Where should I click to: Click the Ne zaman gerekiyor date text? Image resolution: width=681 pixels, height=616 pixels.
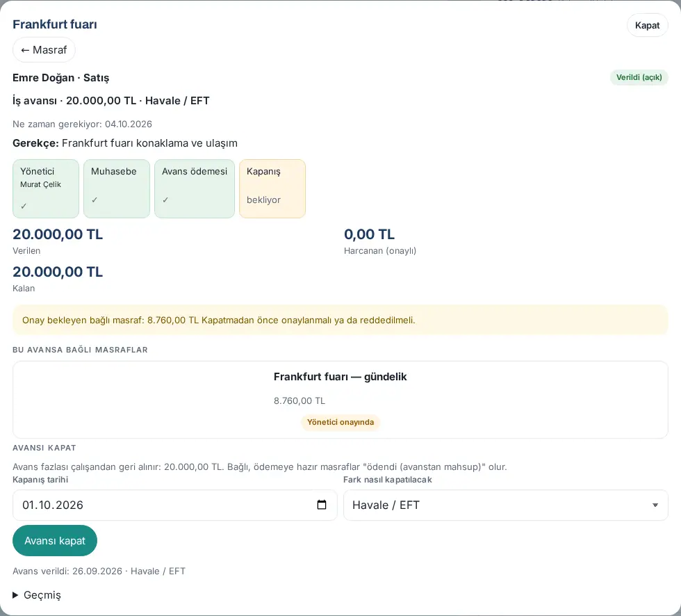click(x=82, y=124)
